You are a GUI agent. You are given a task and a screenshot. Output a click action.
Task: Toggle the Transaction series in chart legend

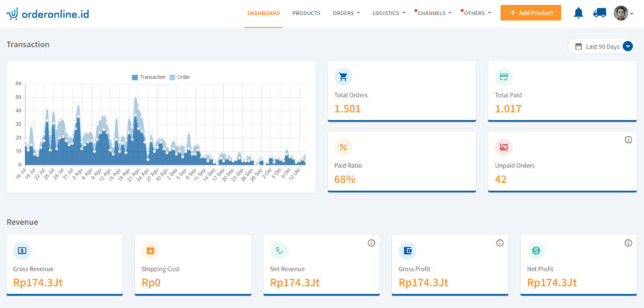148,77
